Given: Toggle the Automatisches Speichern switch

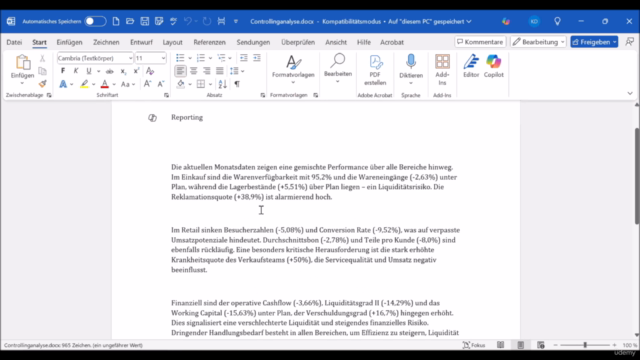Looking at the screenshot, I should tap(95, 21).
